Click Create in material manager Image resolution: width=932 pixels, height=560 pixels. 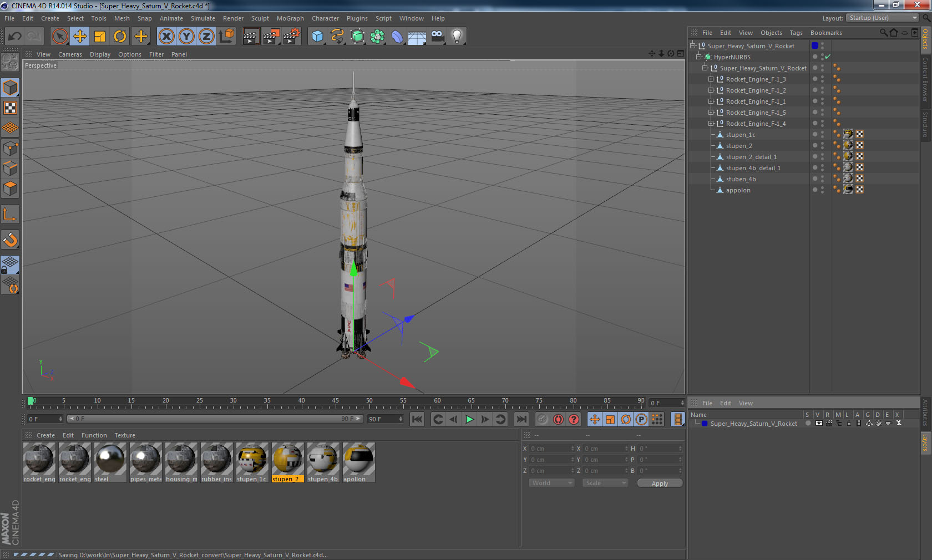(x=45, y=435)
